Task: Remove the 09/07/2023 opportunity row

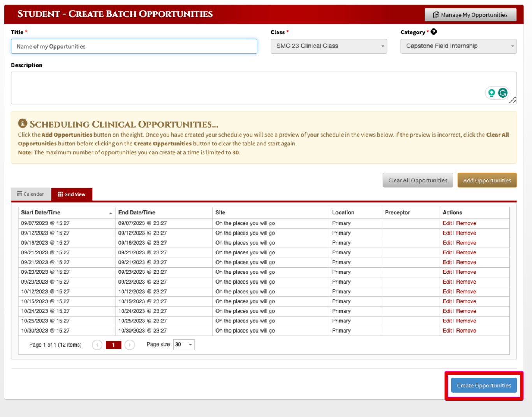Action: coord(466,223)
